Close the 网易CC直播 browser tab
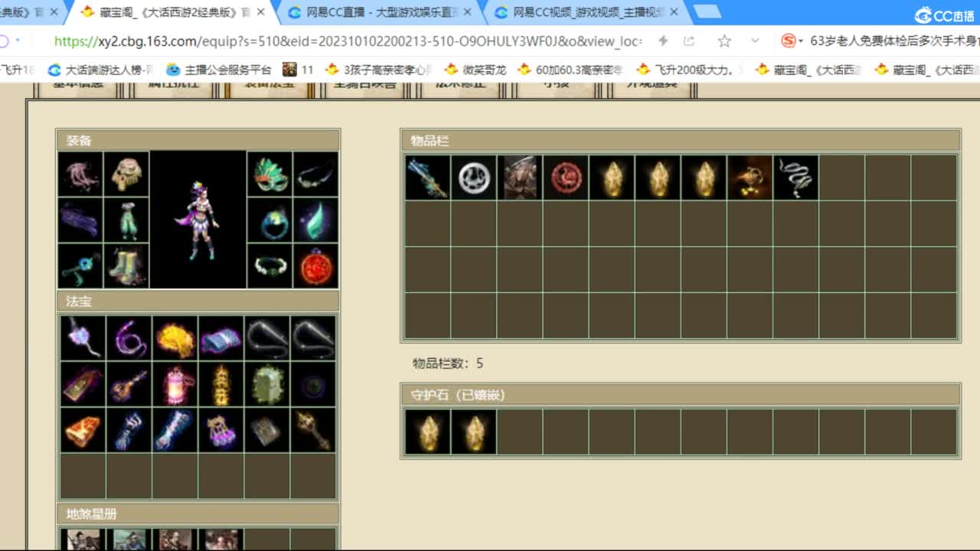 [469, 12]
